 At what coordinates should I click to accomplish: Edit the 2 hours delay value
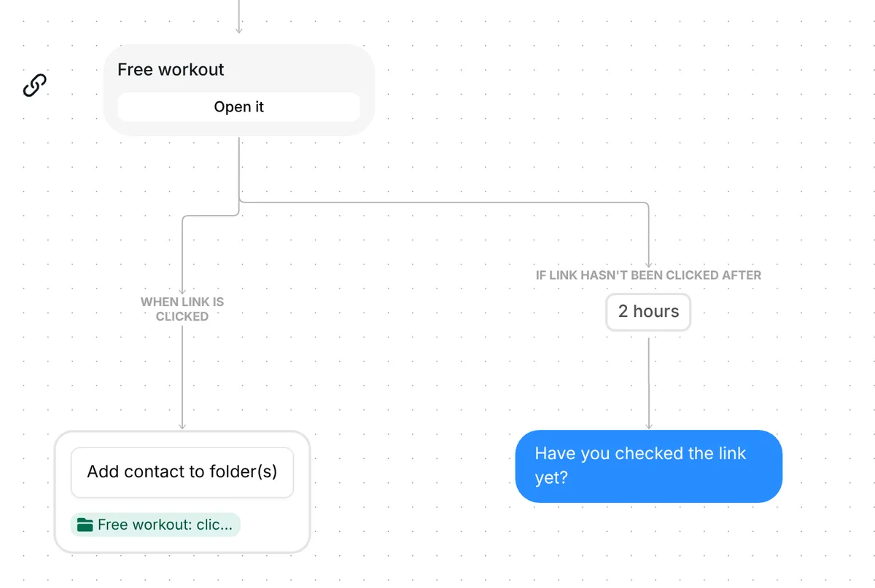coord(648,312)
